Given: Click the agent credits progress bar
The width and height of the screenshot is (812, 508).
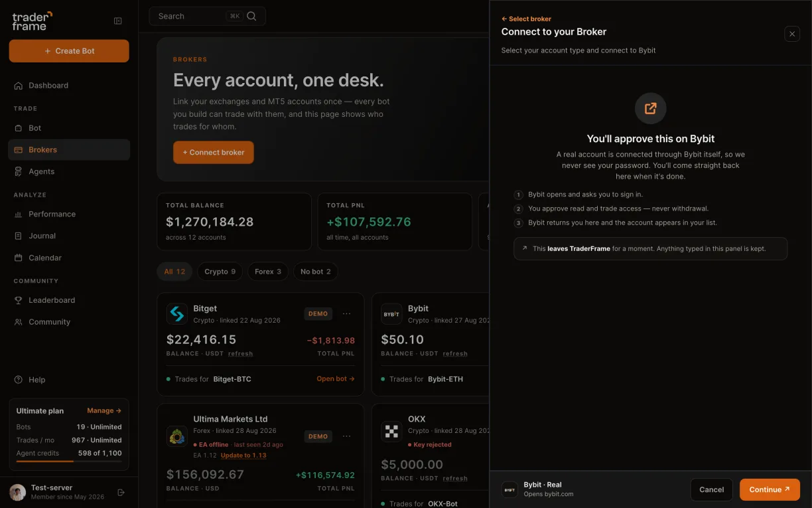Looking at the screenshot, I should pos(69,461).
